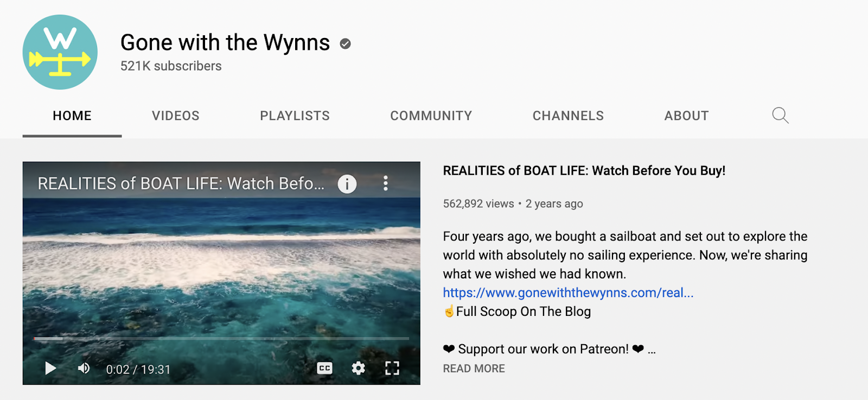
Task: Open REALITIES of BOAT LIFE video title link
Action: pos(584,170)
